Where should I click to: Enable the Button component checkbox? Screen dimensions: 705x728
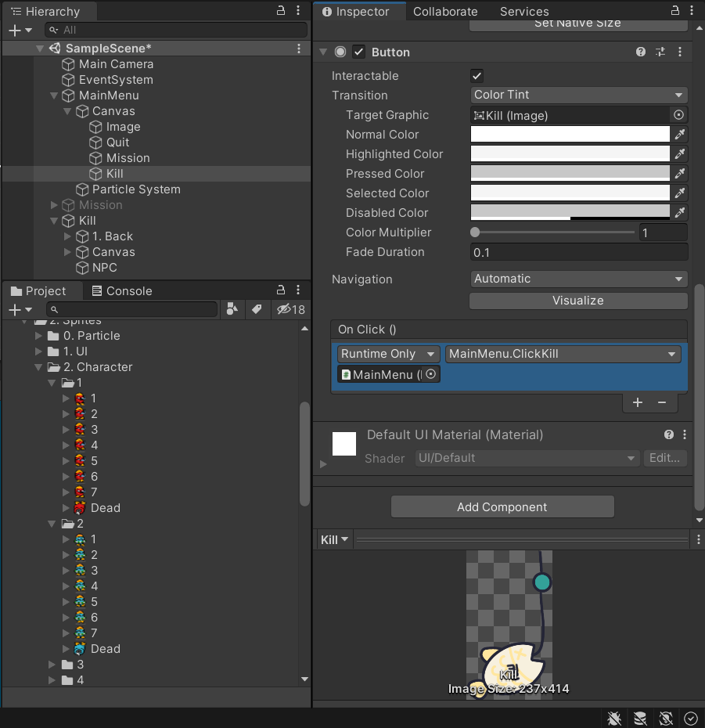click(359, 52)
